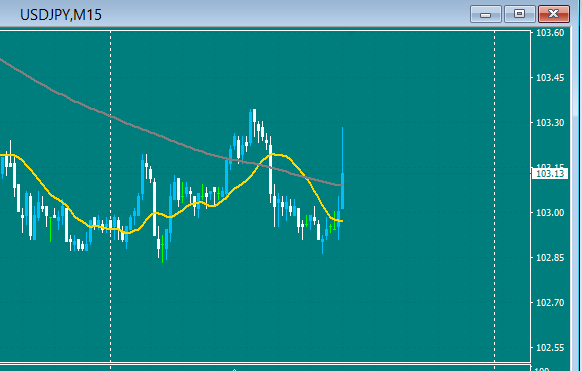The image size is (582, 371).
Task: Click the 102.85 price scale label
Action: coord(550,257)
